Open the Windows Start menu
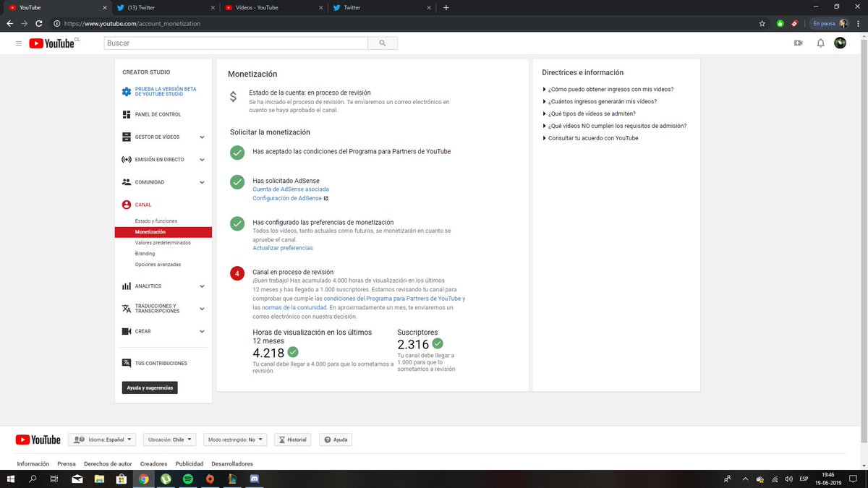The width and height of the screenshot is (868, 488). pyautogui.click(x=10, y=479)
